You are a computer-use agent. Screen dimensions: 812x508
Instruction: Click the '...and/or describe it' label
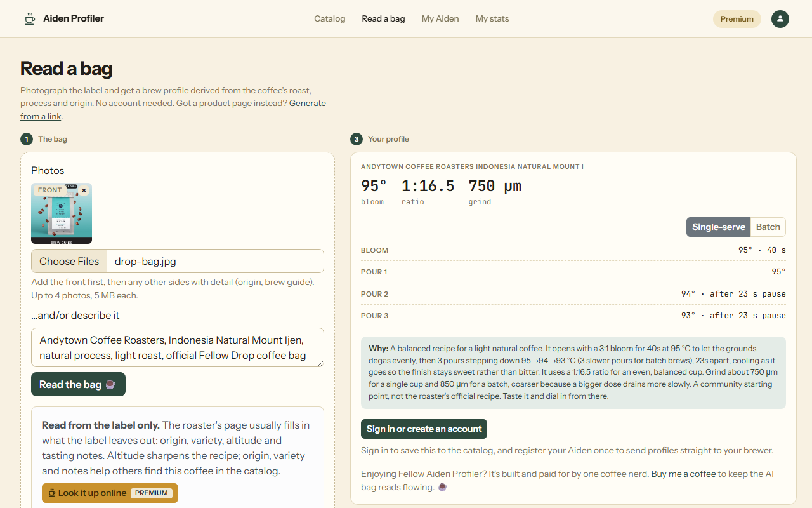75,315
